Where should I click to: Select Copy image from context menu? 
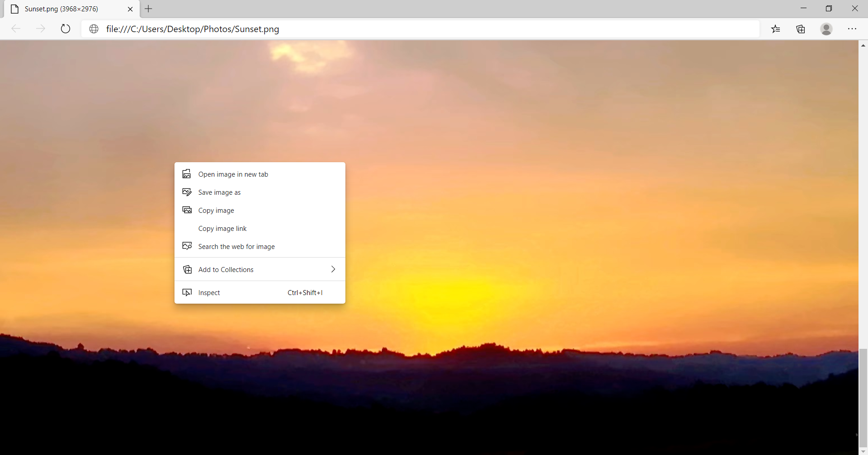coord(216,211)
